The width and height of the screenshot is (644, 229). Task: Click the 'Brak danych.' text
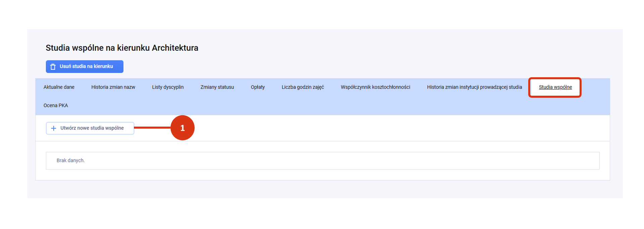point(70,161)
